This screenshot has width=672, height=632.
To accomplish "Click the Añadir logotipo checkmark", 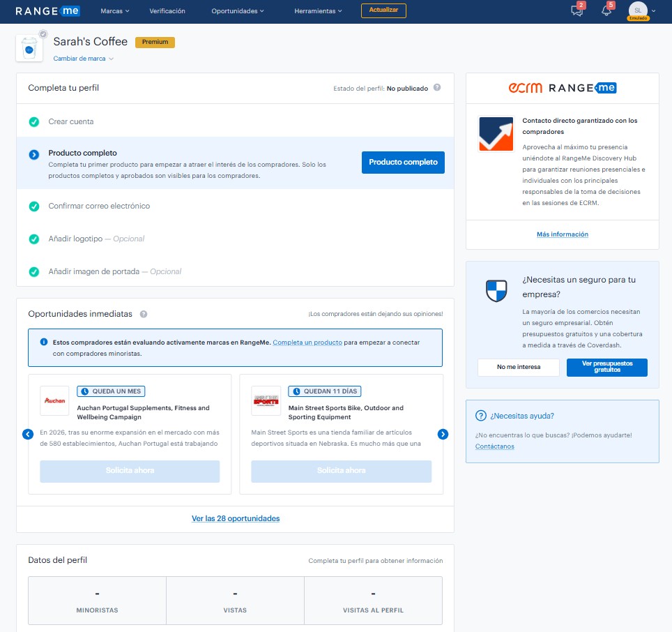I will 33,239.
